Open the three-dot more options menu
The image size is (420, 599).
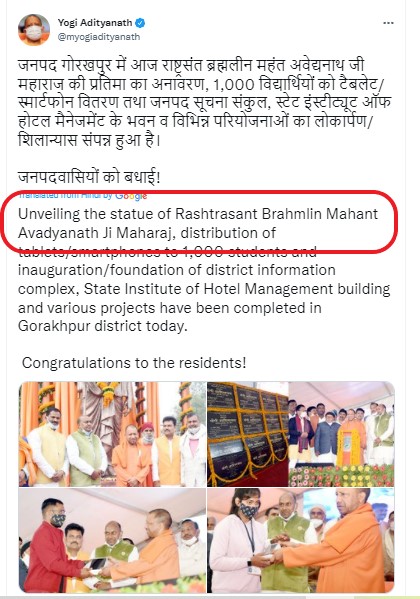(x=388, y=23)
